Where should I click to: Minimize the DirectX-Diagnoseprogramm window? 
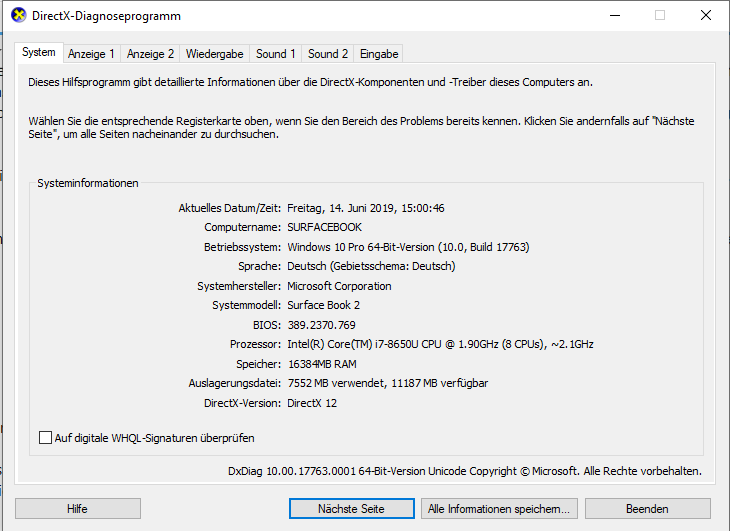coord(615,15)
